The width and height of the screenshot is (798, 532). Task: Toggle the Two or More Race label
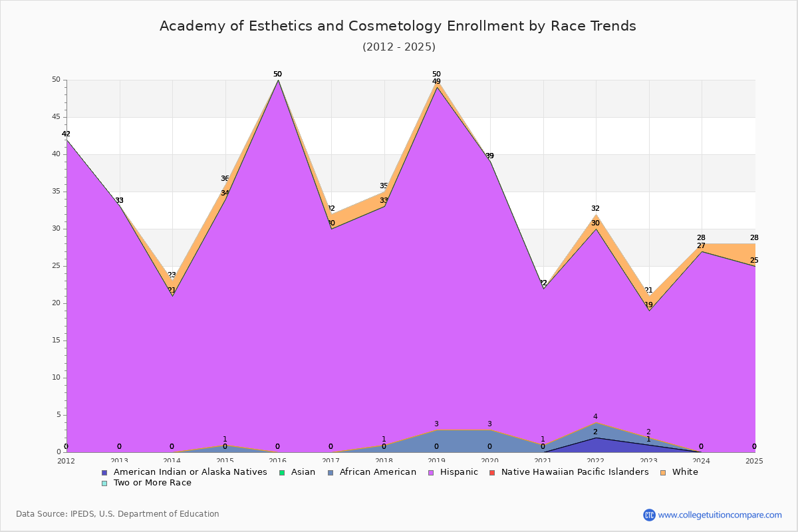[x=152, y=483]
